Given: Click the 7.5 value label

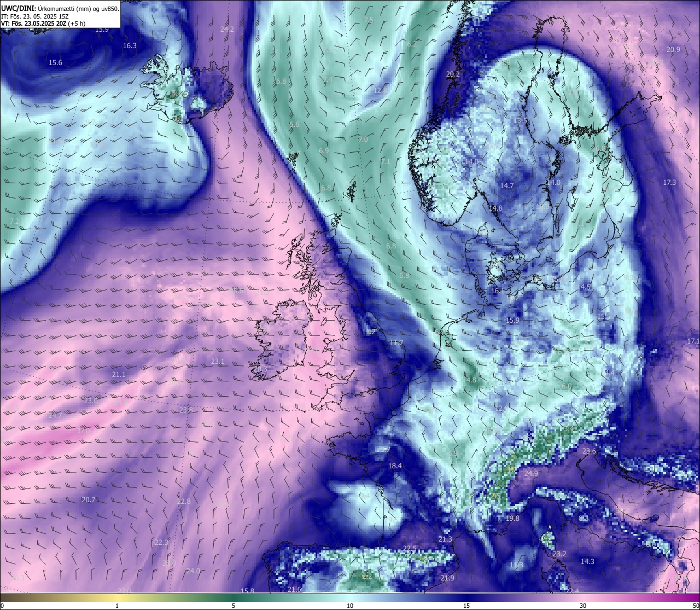Looking at the screenshot, I should click(369, 20).
